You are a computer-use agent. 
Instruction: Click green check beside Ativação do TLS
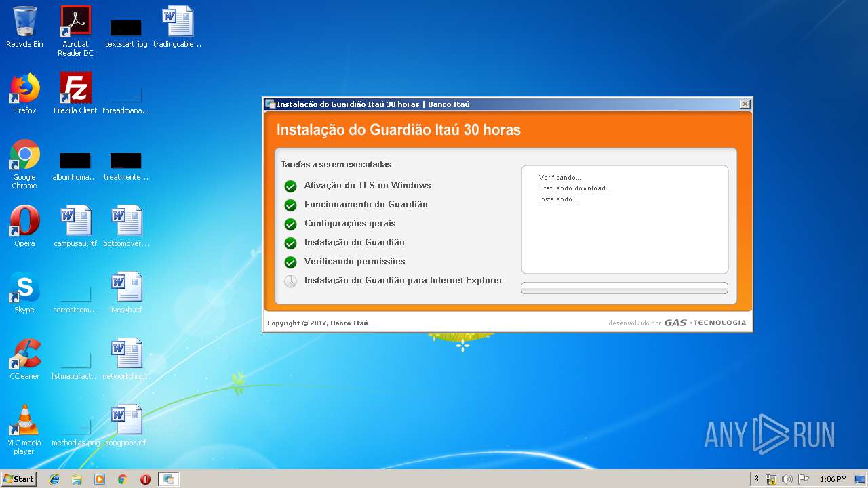pos(291,186)
